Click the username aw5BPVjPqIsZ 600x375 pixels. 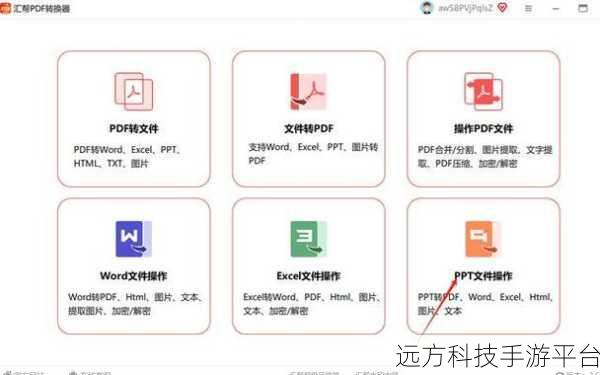[465, 8]
